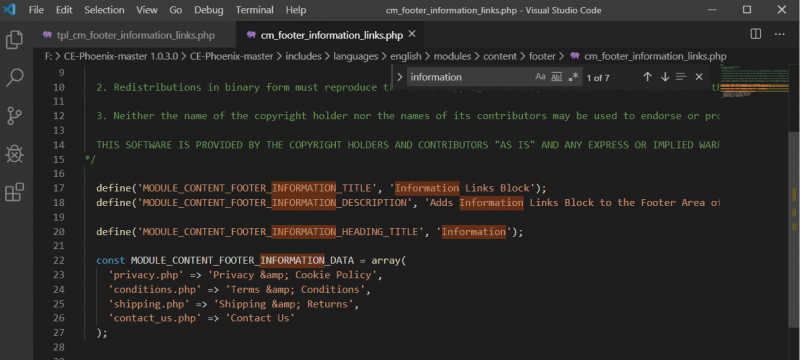Click the PHP file icon on tpl tab
Screen dimensions: 800x360
(x=48, y=35)
